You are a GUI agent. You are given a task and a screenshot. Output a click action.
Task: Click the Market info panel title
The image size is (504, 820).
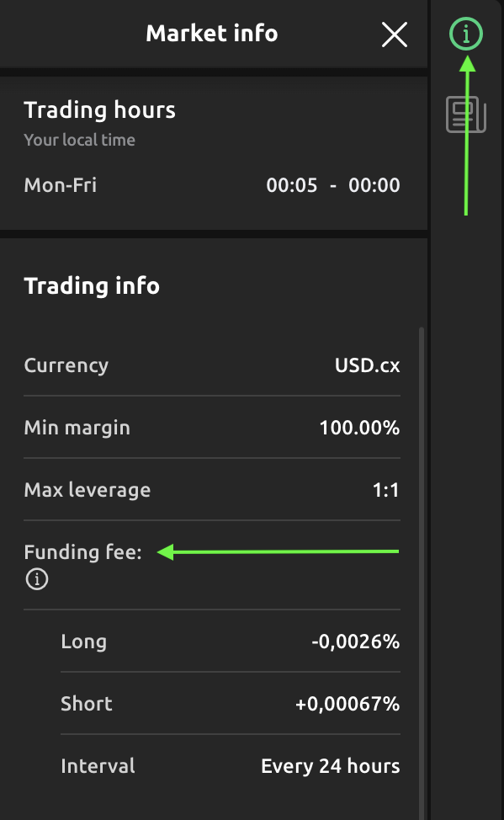[x=212, y=34]
